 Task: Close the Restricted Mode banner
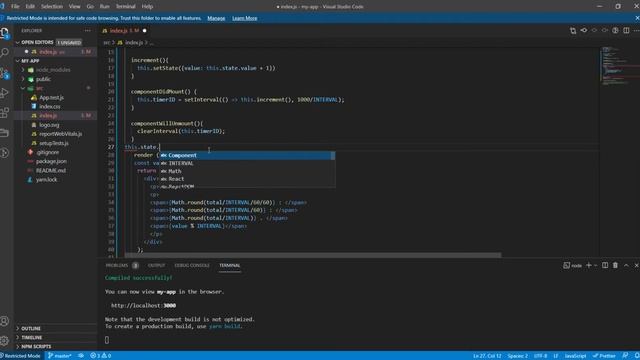click(637, 18)
